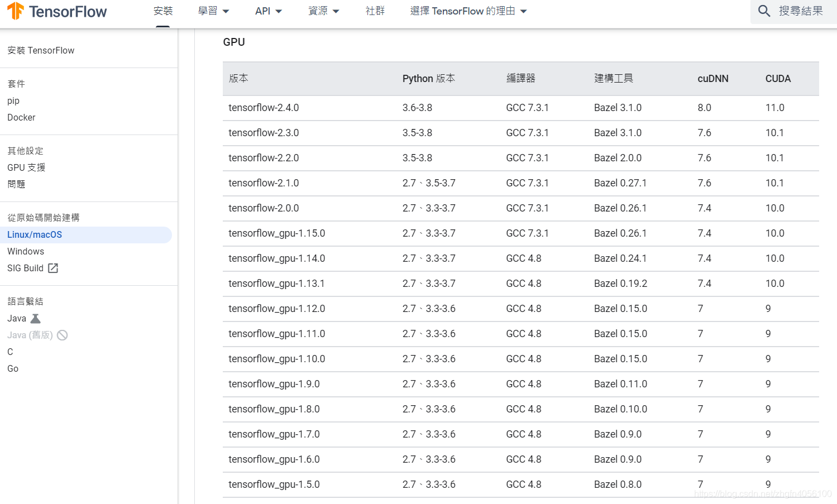Screen dimensions: 837x504
Task: Click the flask icon next to Java
Action: click(35, 319)
